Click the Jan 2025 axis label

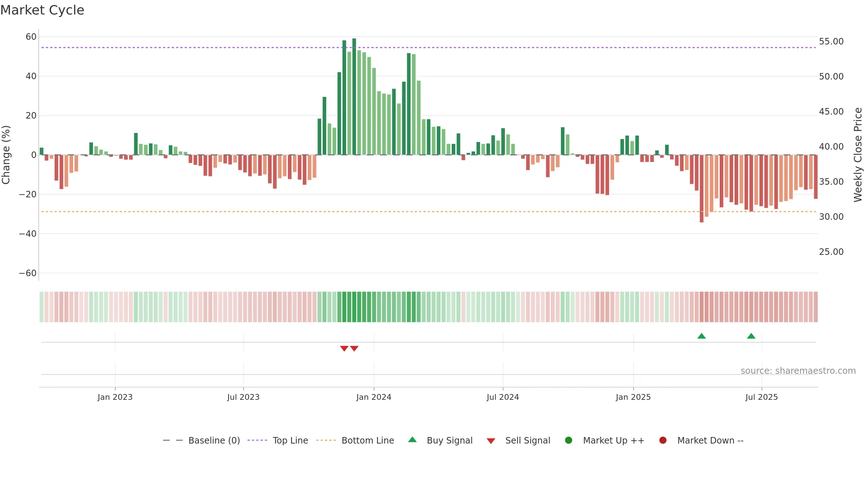pos(633,397)
